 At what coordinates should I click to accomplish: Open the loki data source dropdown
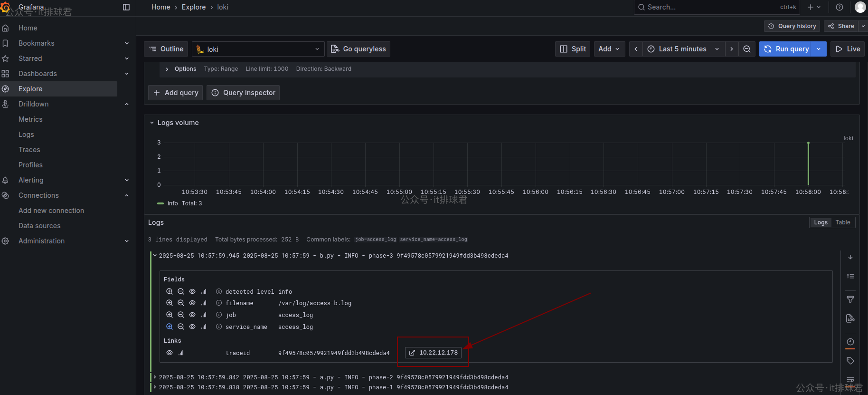[258, 49]
